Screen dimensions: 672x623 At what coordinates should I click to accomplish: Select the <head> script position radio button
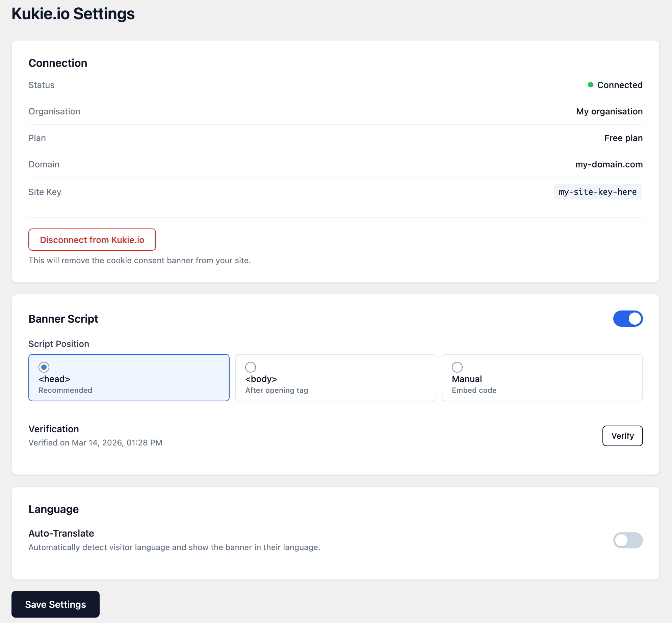click(x=44, y=367)
